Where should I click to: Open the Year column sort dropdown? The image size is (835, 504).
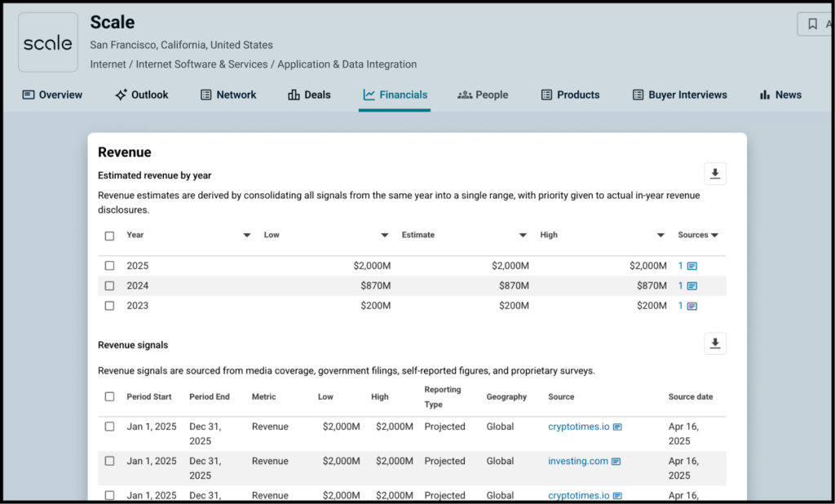tap(247, 236)
